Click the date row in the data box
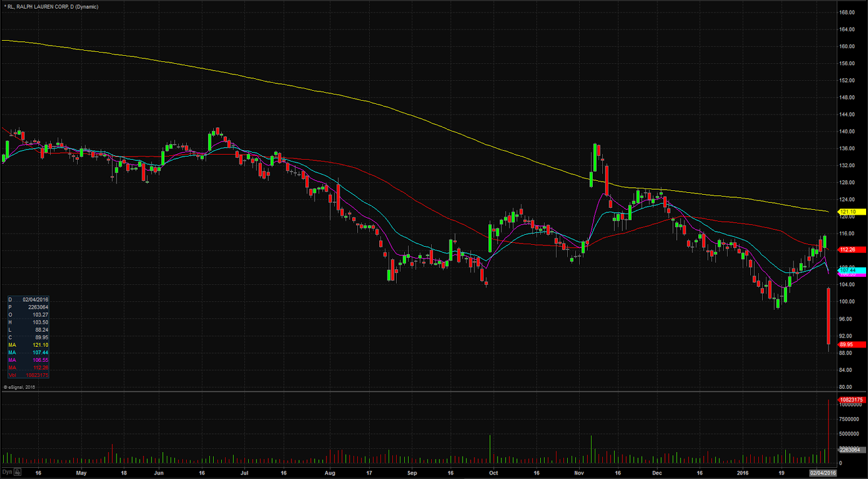 (28, 300)
